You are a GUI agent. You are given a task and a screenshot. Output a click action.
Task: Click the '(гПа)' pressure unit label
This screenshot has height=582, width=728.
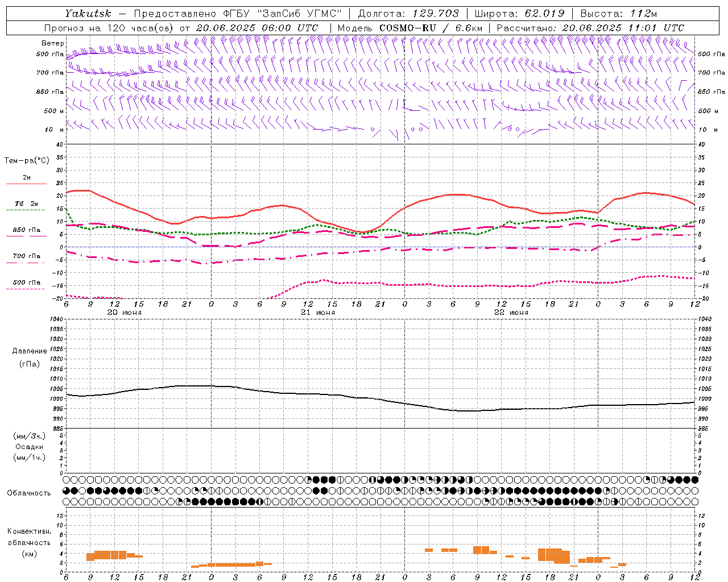(x=30, y=364)
